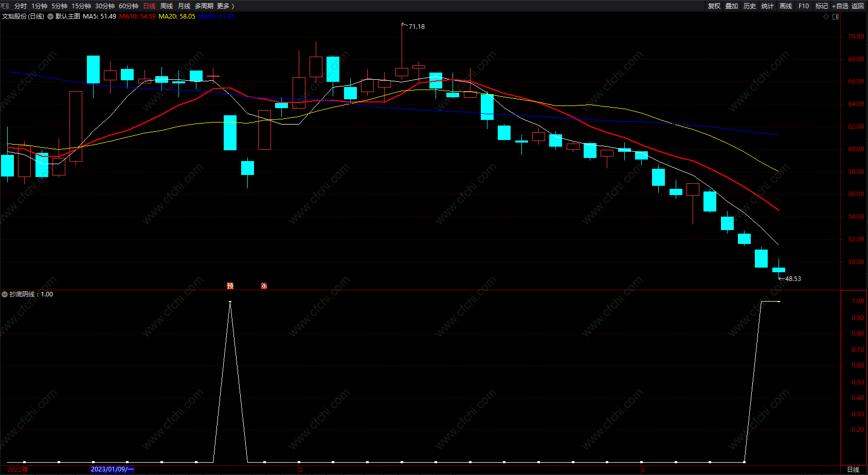Click the 复权 button

point(714,6)
